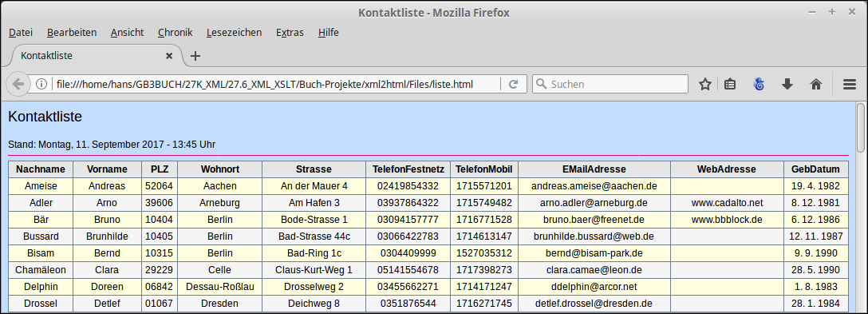Open the Chronik menu
Screen dimensions: 868x314
175,33
